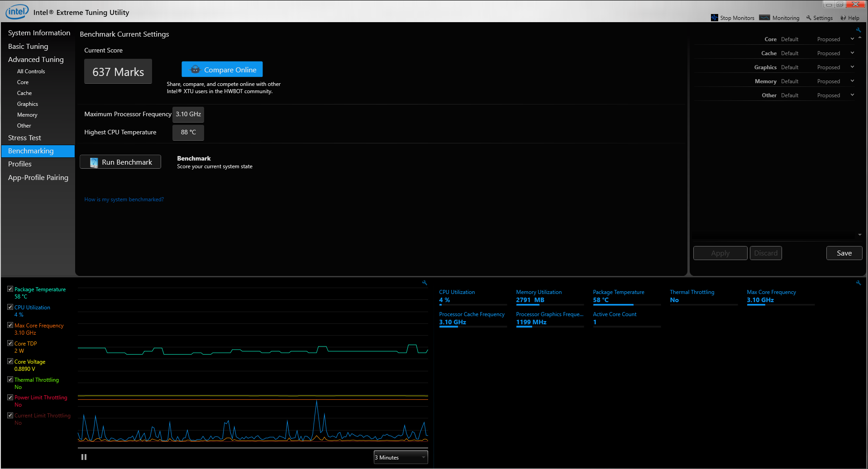Click the 637 Marks score box
Screen dimensions: 868x469
118,71
